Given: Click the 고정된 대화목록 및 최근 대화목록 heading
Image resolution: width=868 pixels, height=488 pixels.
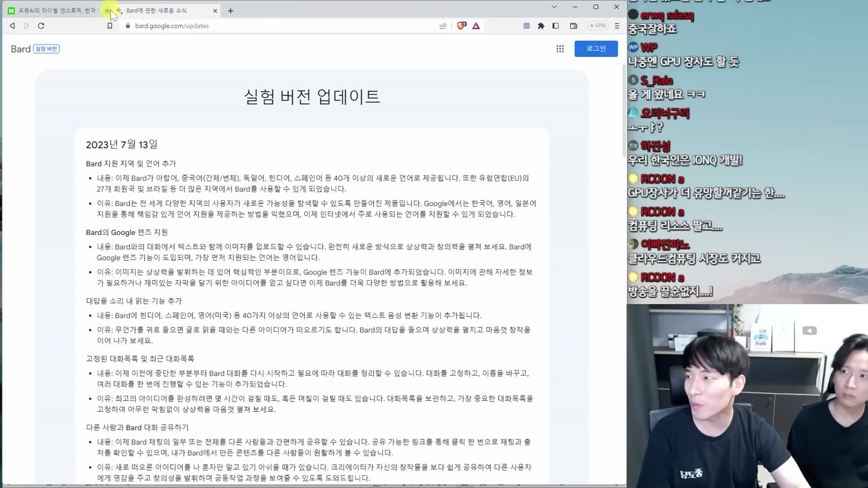Looking at the screenshot, I should (140, 359).
